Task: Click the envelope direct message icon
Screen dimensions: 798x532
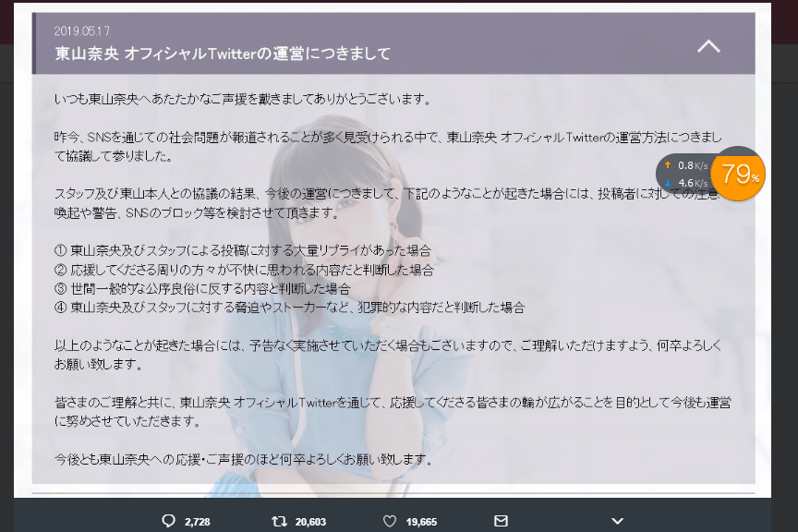Action: 501,521
